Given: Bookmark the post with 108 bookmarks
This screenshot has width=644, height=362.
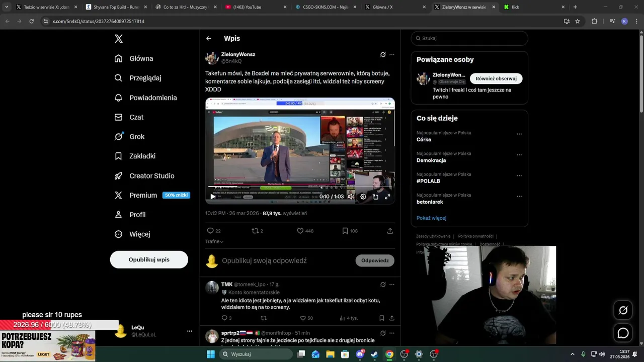Looking at the screenshot, I should pos(345,231).
